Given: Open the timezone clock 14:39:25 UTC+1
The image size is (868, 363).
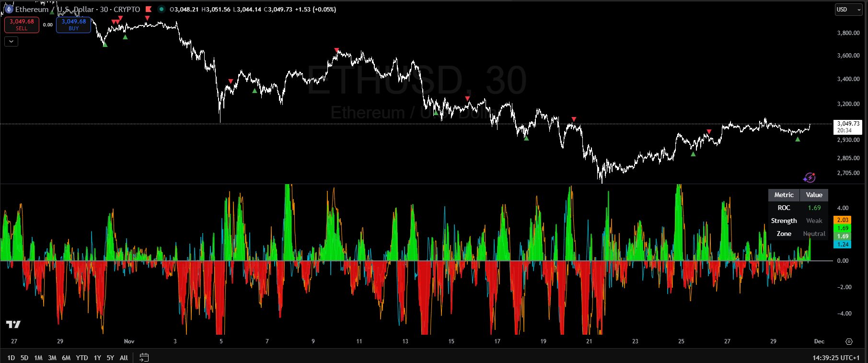Looking at the screenshot, I should 836,358.
